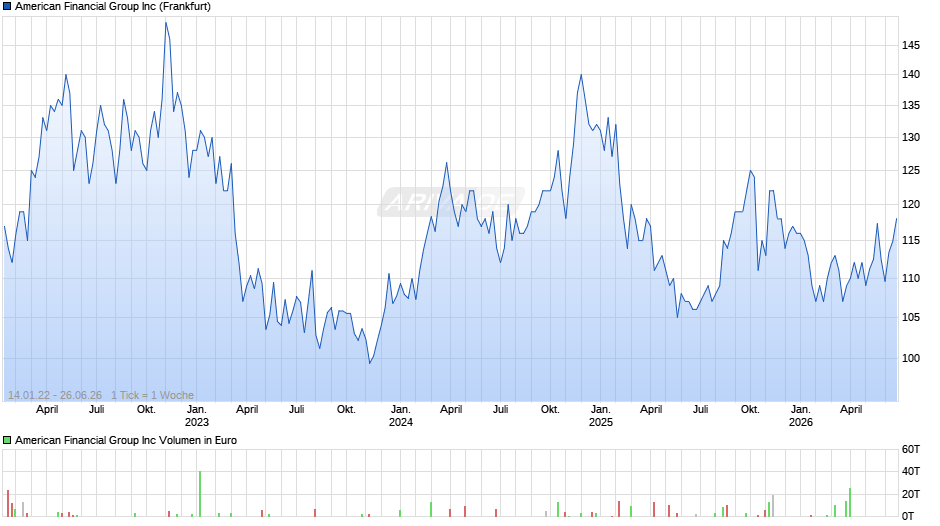
Task: Click the highest price peak above 145
Action: pos(166,23)
